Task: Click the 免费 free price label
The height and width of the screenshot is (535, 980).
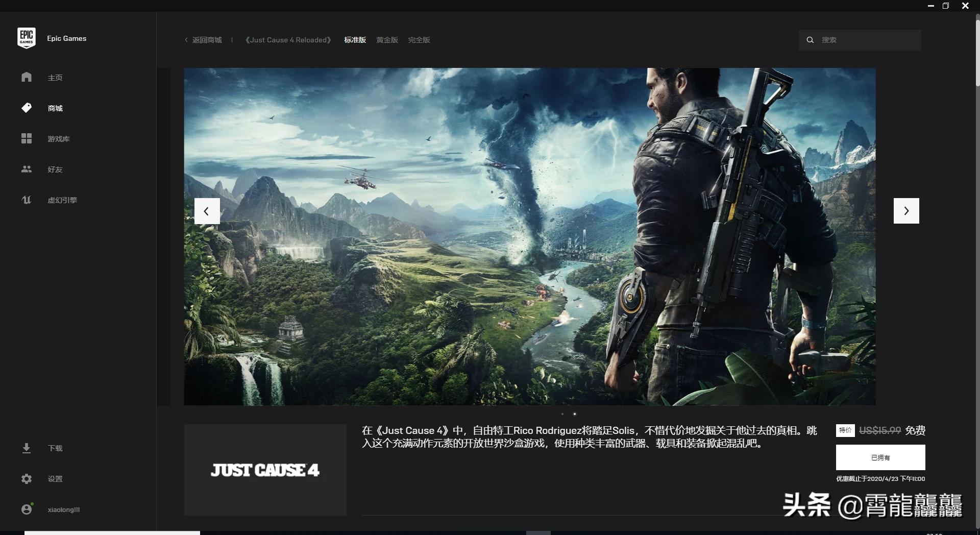Action: point(915,430)
